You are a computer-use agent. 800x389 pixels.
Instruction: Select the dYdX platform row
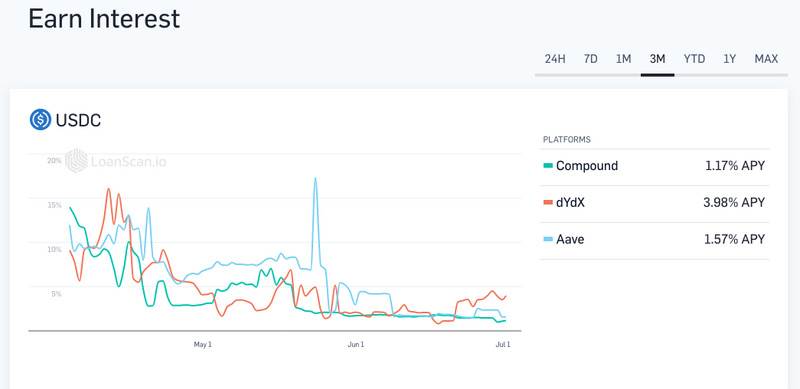(654, 203)
